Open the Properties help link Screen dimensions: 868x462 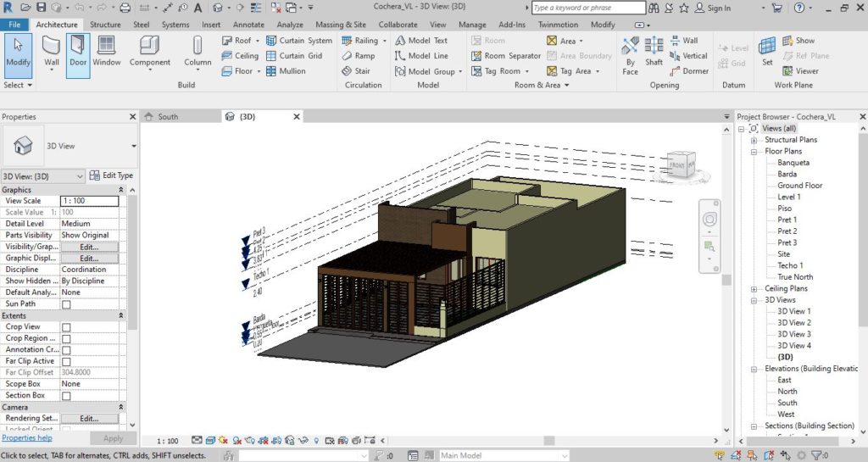click(x=27, y=438)
